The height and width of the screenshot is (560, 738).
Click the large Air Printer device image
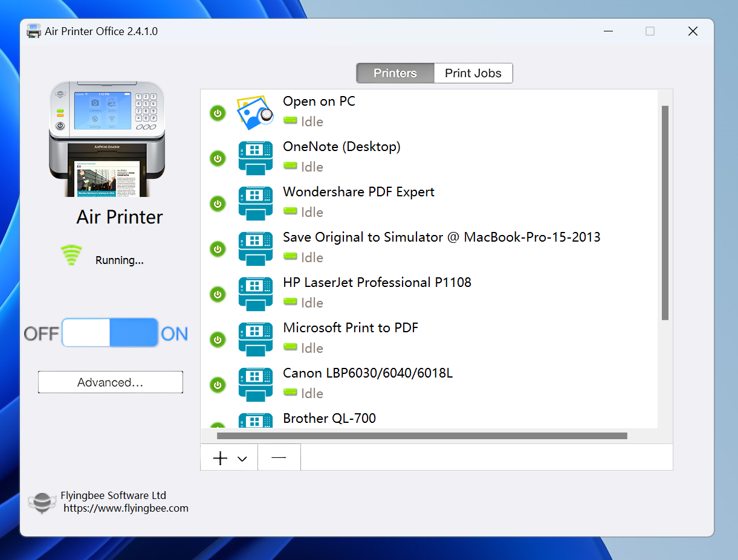coord(107,138)
